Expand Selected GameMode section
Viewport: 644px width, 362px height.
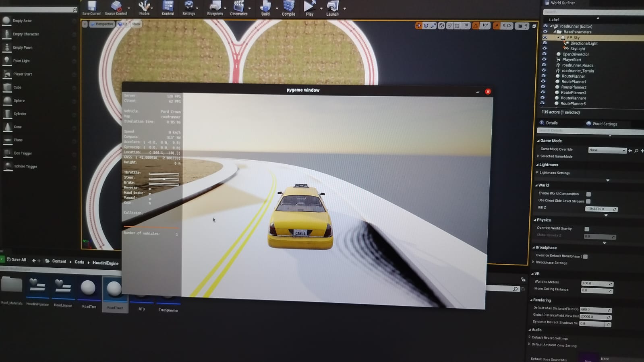pyautogui.click(x=538, y=156)
